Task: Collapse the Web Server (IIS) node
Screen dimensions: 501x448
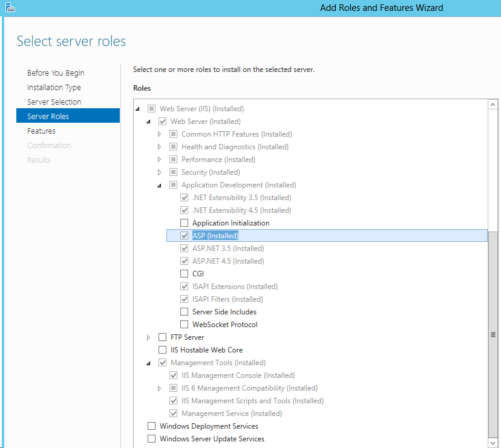Action: (x=138, y=109)
